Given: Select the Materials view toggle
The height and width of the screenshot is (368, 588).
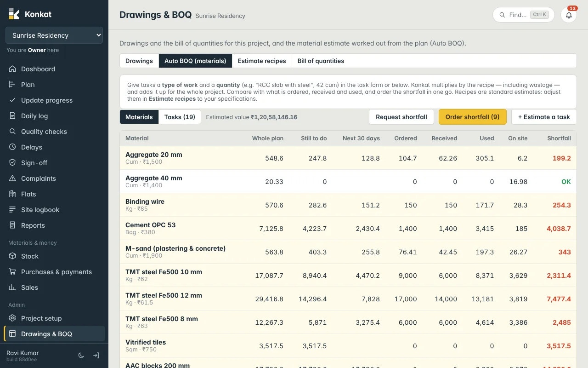Looking at the screenshot, I should click(x=139, y=117).
